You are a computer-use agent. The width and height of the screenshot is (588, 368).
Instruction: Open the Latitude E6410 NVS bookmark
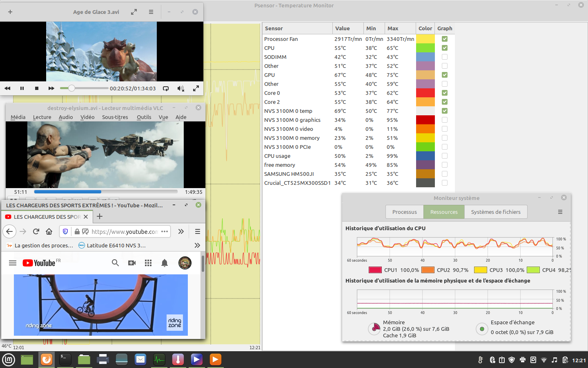112,245
